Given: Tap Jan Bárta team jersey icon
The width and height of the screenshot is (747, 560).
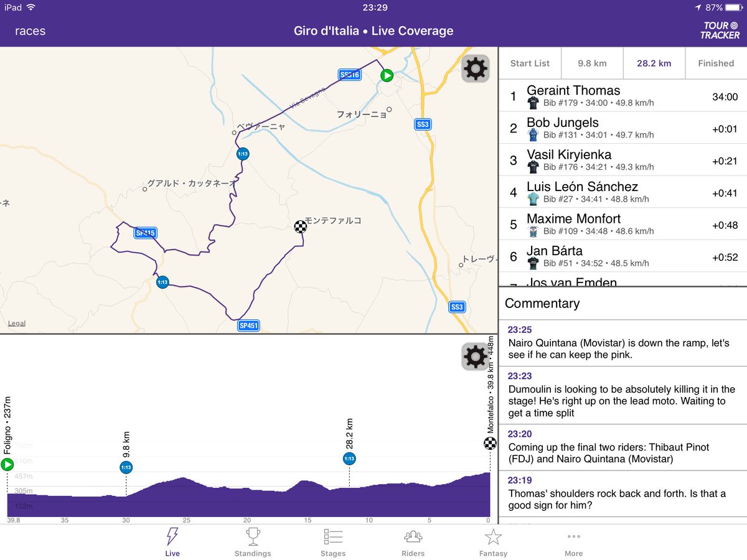Looking at the screenshot, I should [533, 263].
